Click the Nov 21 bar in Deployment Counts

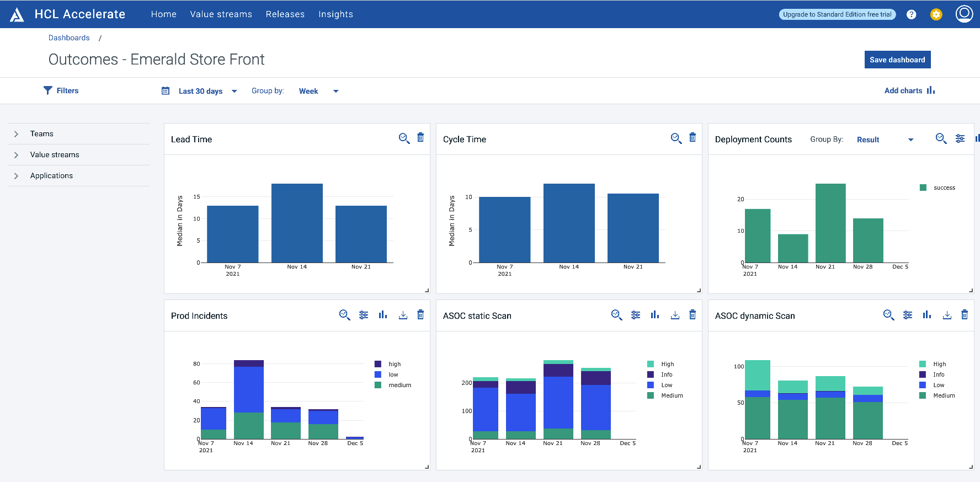830,223
